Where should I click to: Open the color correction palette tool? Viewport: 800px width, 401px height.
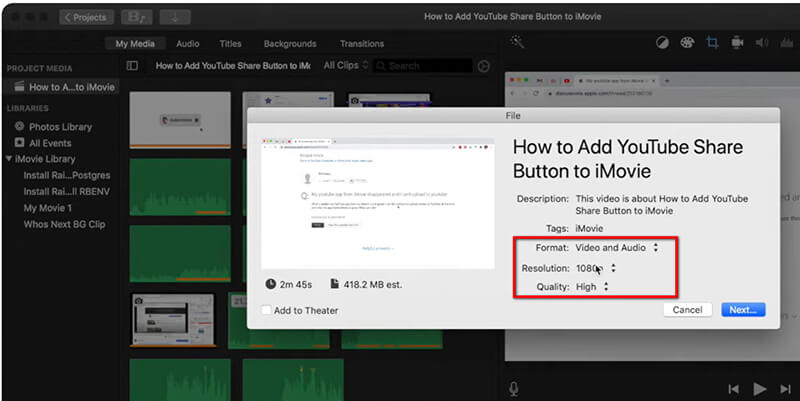tap(687, 43)
